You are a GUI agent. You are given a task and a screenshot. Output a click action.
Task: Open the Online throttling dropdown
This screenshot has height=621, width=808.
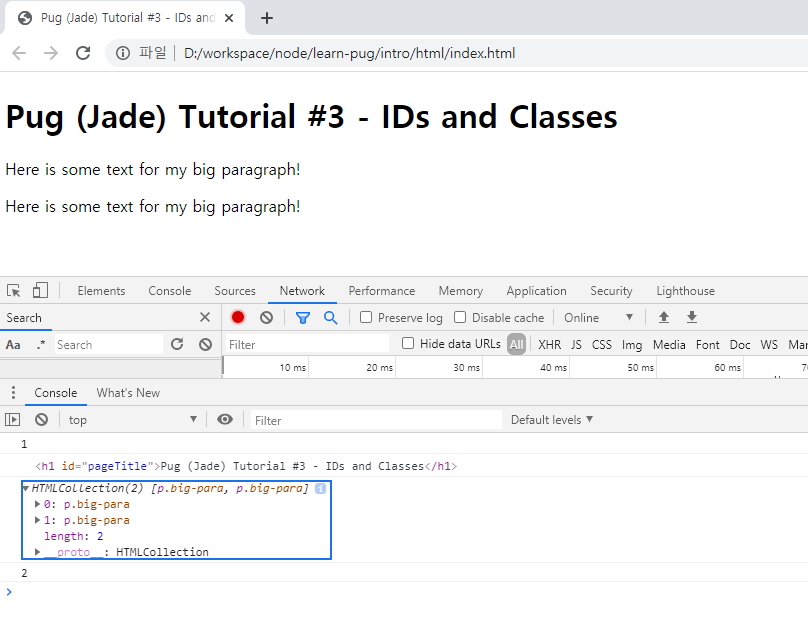coord(598,318)
